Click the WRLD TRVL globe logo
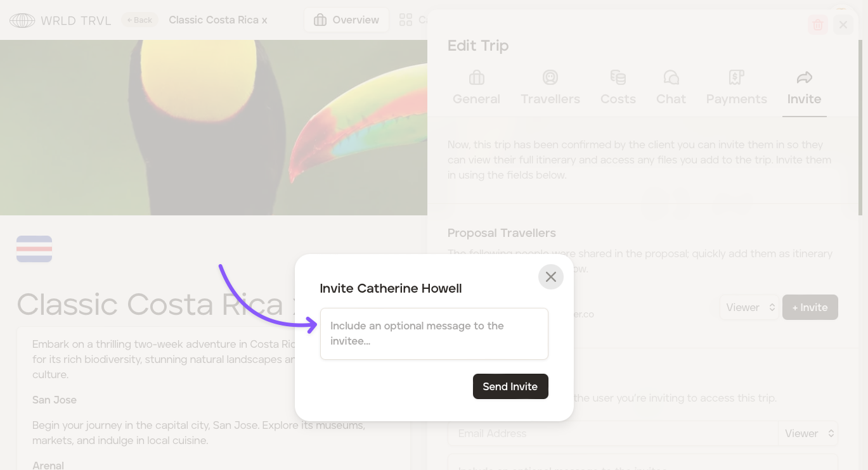 (x=22, y=20)
